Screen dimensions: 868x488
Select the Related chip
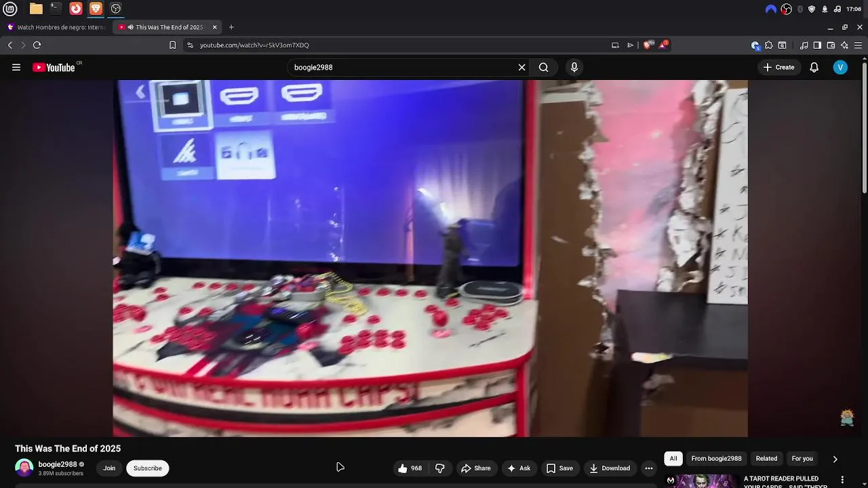[766, 459]
